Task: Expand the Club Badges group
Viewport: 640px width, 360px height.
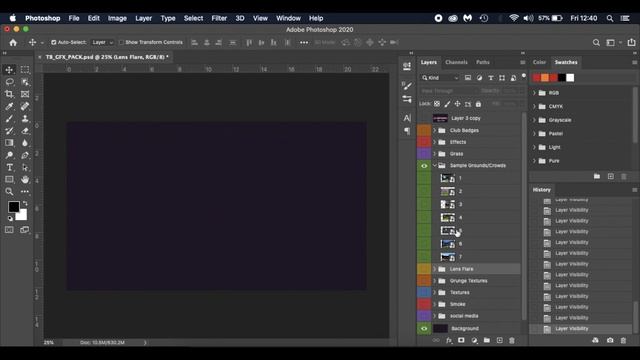Action: point(435,131)
